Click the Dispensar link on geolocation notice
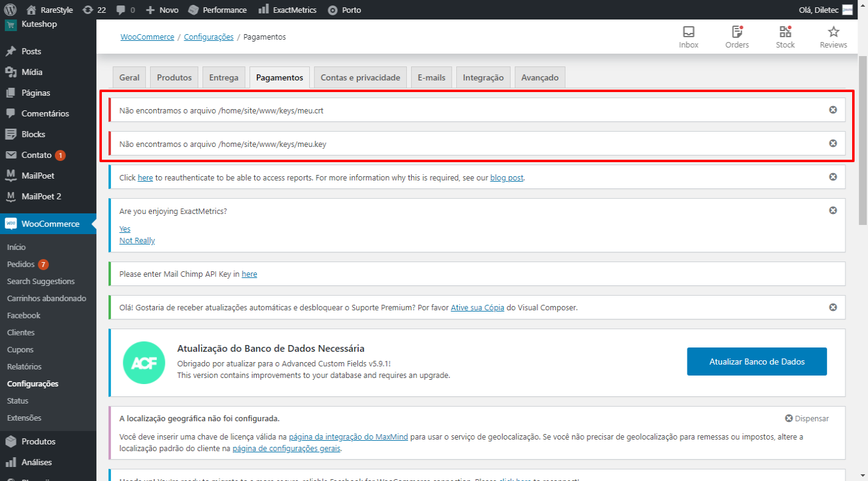 [807, 418]
